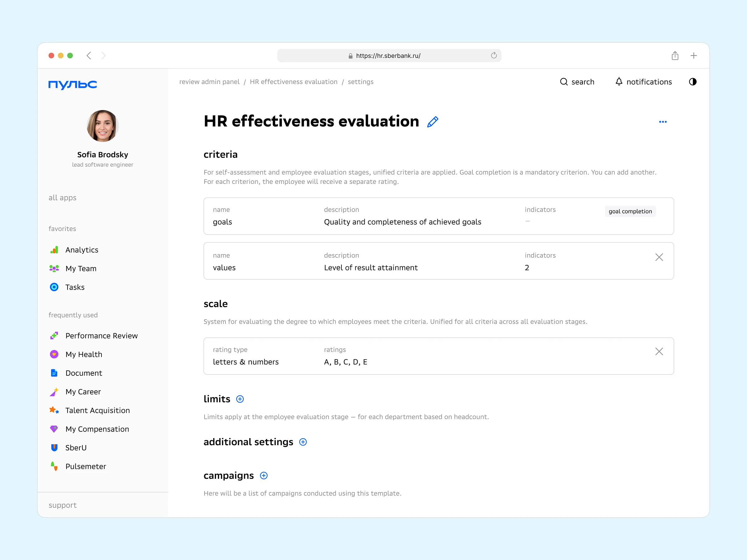Open Analytics from favorites
The height and width of the screenshot is (560, 747).
81,250
